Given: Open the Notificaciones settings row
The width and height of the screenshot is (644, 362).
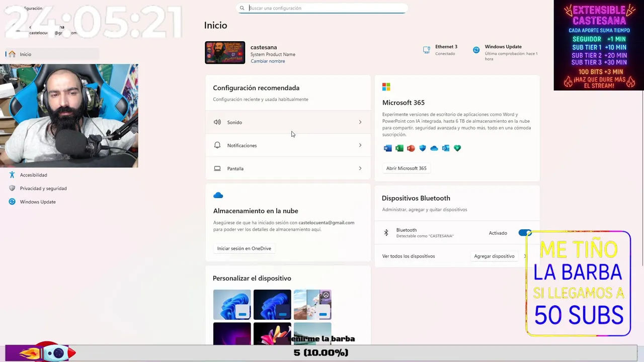Looking at the screenshot, I should click(x=288, y=145).
